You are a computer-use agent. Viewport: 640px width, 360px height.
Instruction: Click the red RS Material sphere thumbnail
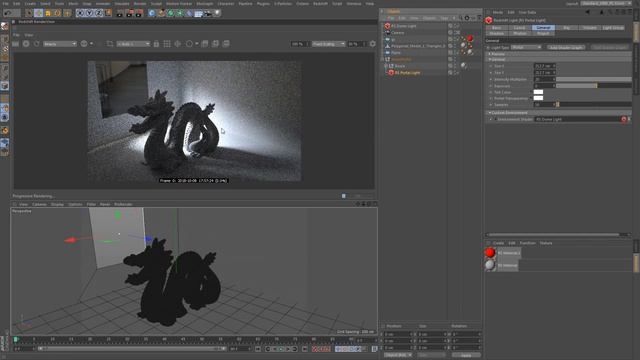pyautogui.click(x=490, y=253)
